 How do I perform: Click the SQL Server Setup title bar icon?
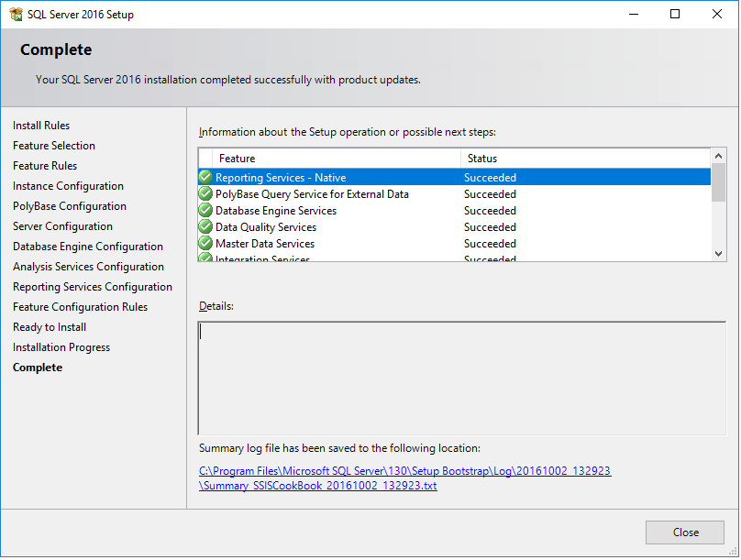16,14
